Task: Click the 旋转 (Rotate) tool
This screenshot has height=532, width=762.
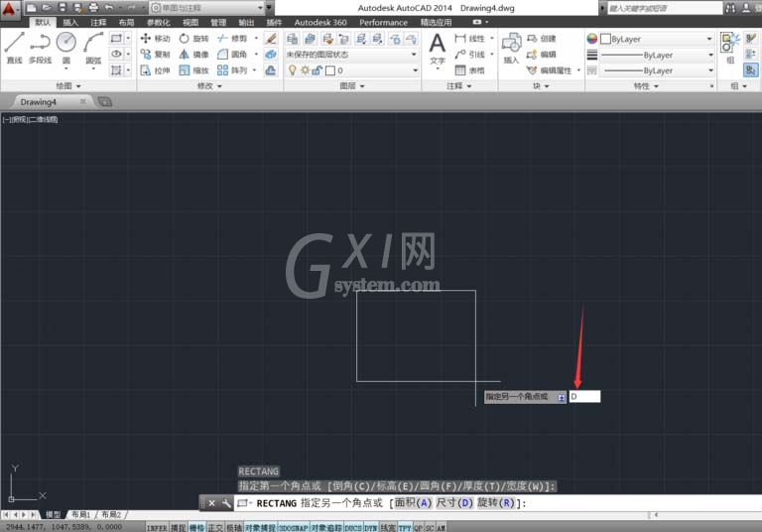Action: tap(193, 39)
